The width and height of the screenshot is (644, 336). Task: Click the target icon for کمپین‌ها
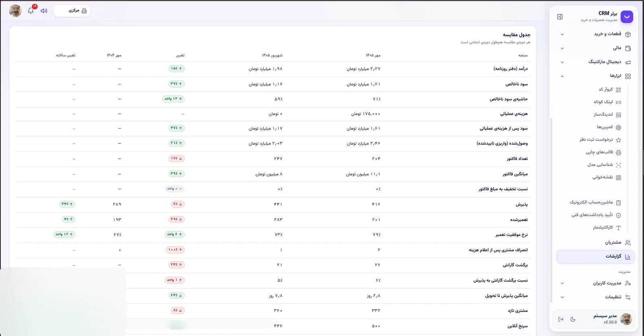tap(619, 127)
